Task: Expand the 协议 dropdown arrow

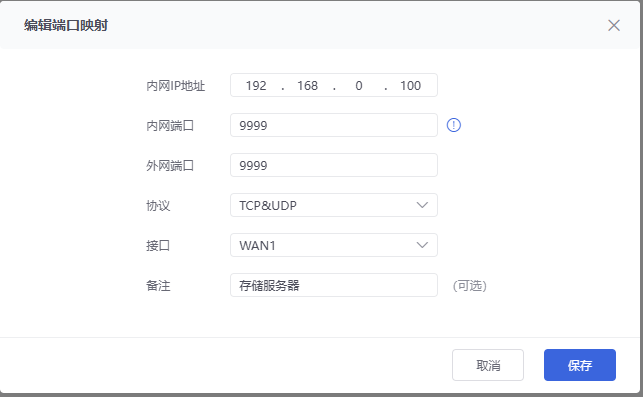Action: [422, 205]
